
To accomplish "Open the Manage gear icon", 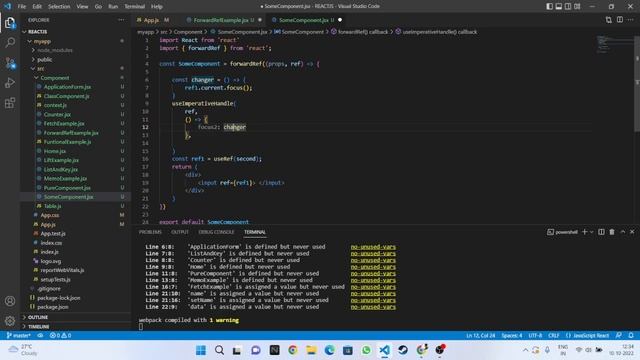I will (x=10, y=321).
